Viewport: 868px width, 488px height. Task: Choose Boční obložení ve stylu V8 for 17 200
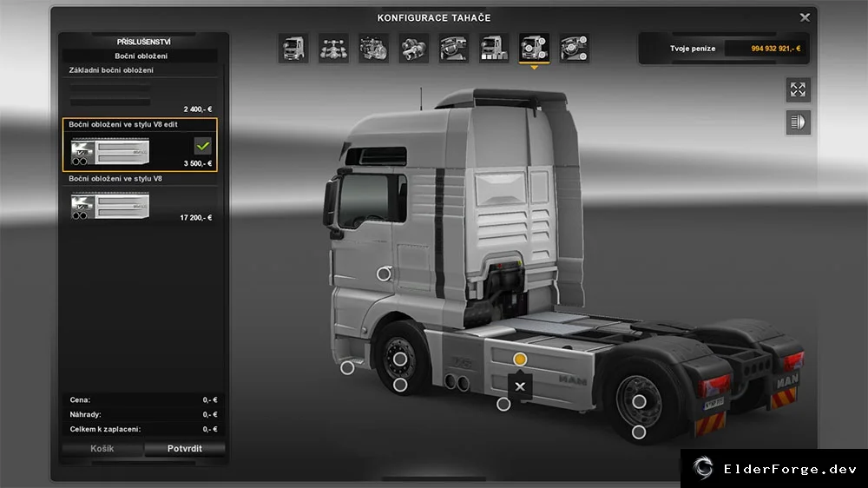(141, 199)
